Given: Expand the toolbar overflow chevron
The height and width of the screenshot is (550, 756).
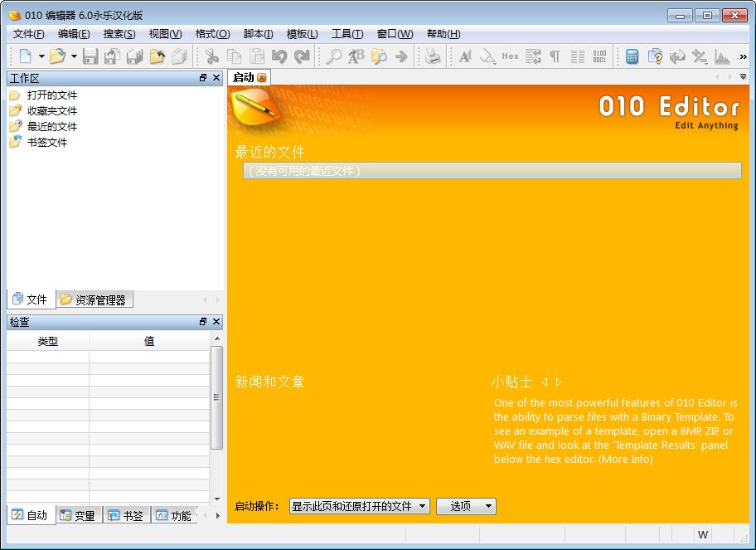Looking at the screenshot, I should point(743,56).
